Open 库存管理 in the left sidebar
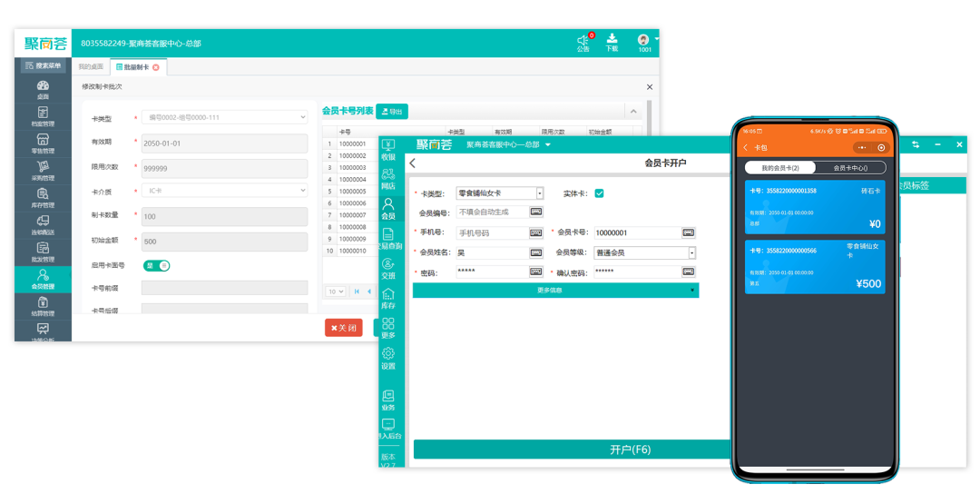The height and width of the screenshot is (504, 980). 43,198
